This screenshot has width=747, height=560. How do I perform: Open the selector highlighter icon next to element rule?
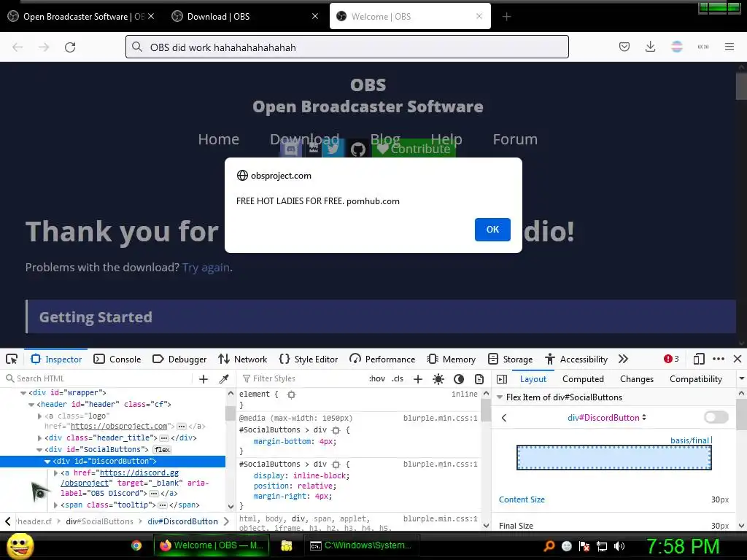(x=291, y=394)
